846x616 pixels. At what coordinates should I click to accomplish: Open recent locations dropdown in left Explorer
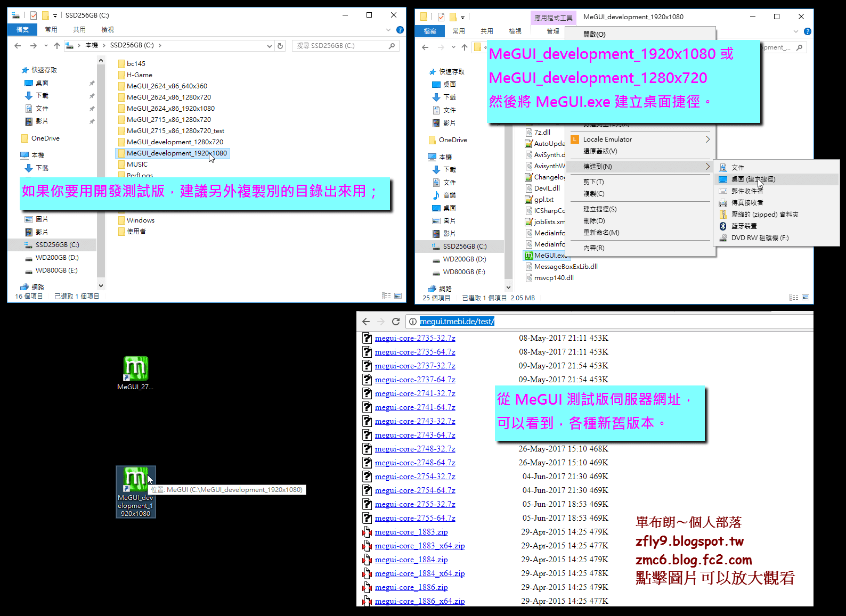[46, 46]
